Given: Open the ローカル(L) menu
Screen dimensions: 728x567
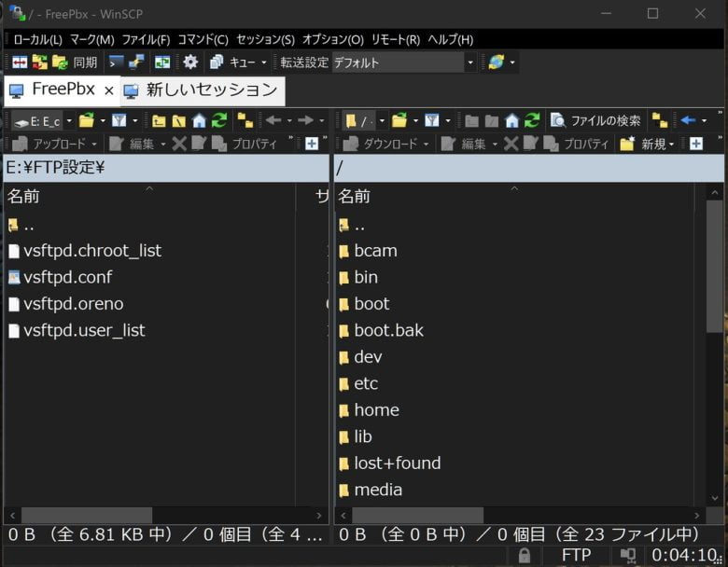Looking at the screenshot, I should tap(37, 40).
